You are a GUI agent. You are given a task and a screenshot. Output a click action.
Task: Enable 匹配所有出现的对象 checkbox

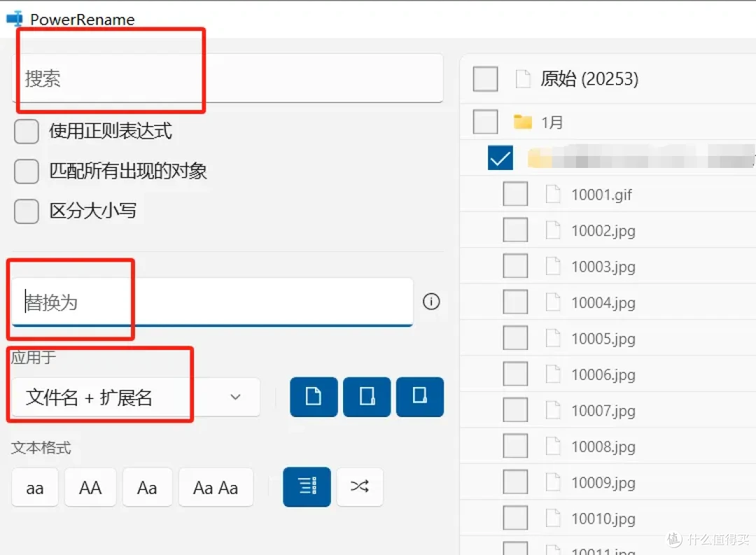point(27,171)
